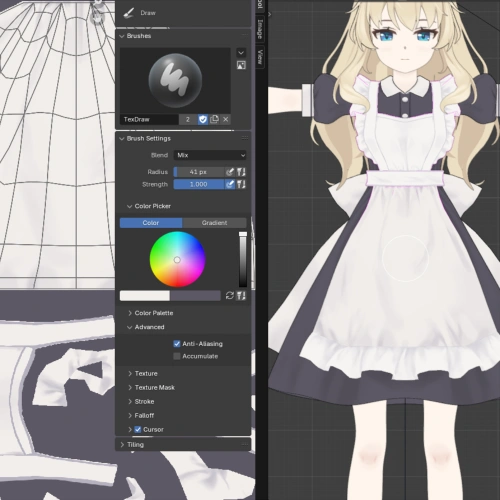Uncheck the Cursor checkbox
500x500 pixels.
pos(138,429)
